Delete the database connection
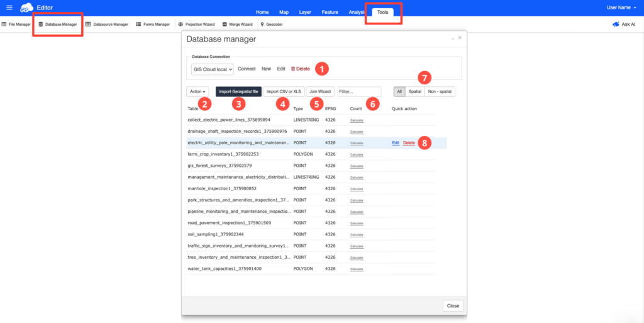The width and height of the screenshot is (644, 323). coord(300,69)
